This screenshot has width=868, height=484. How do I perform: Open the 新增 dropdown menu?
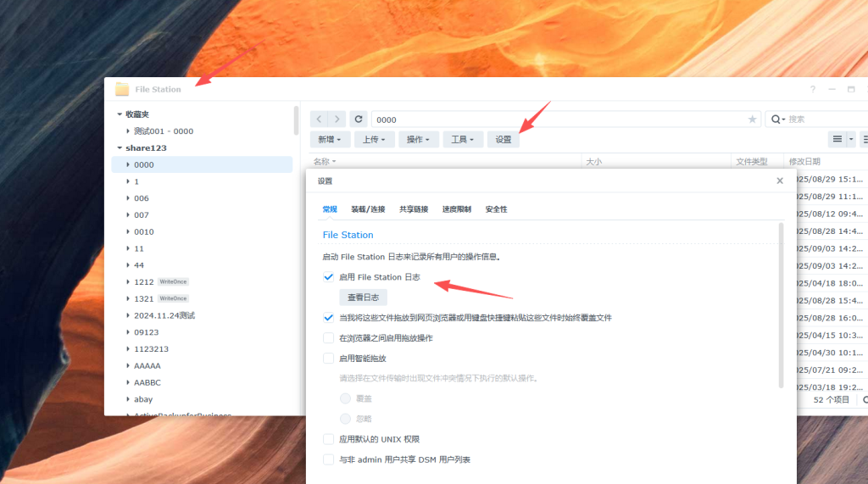coord(330,139)
